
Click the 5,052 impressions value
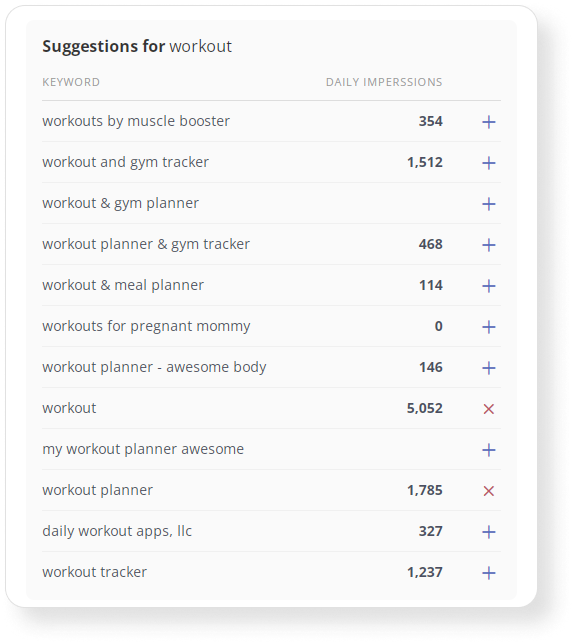coord(425,408)
